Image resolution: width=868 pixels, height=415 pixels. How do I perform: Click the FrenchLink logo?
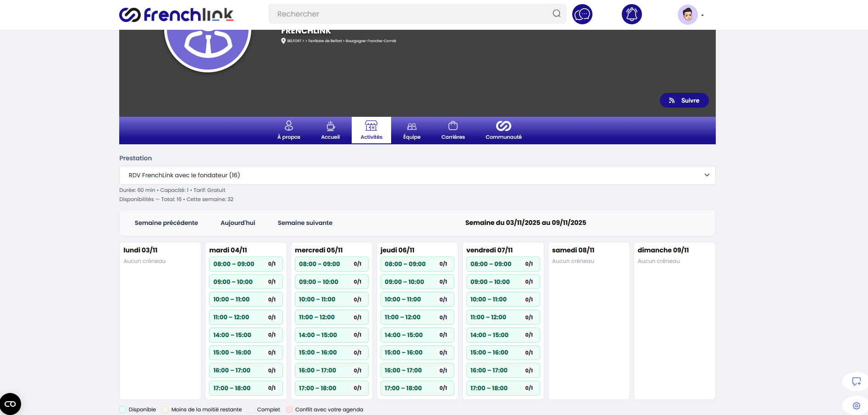click(176, 15)
